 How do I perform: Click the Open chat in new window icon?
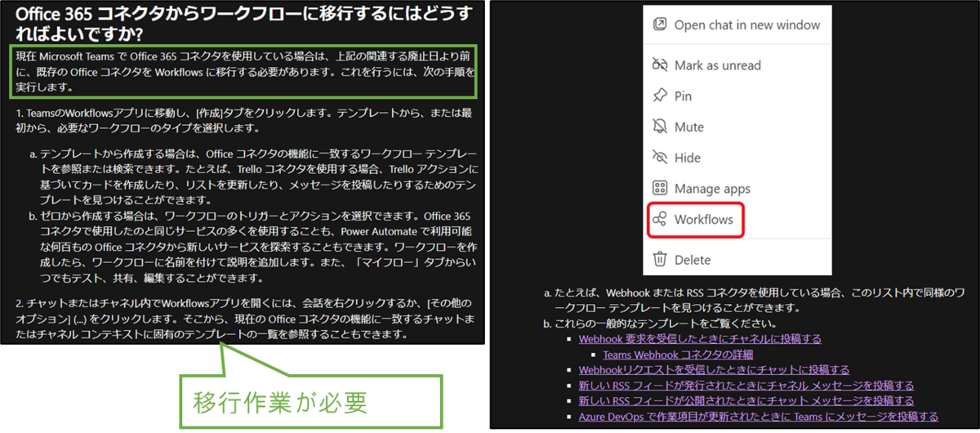tap(660, 25)
